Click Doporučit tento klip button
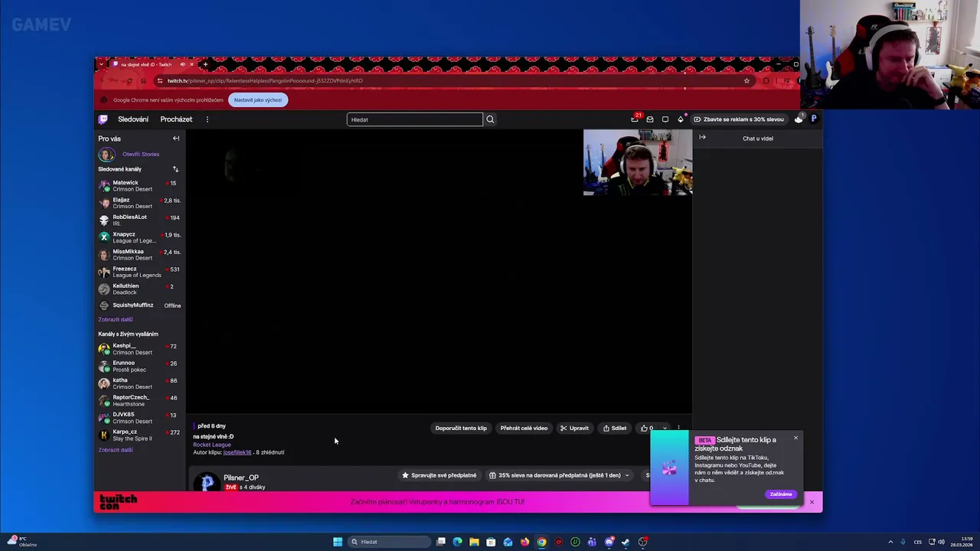 461,429
